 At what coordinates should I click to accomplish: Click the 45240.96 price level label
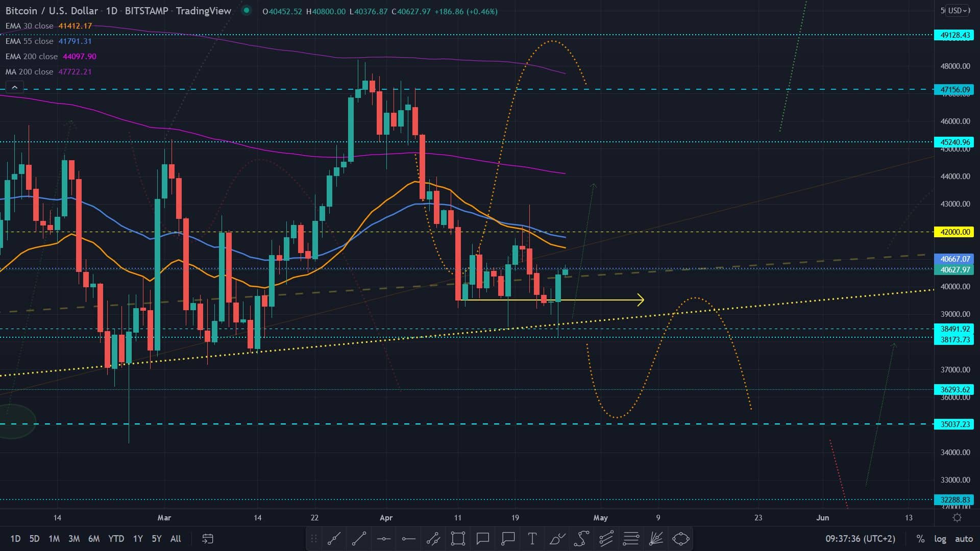(954, 142)
